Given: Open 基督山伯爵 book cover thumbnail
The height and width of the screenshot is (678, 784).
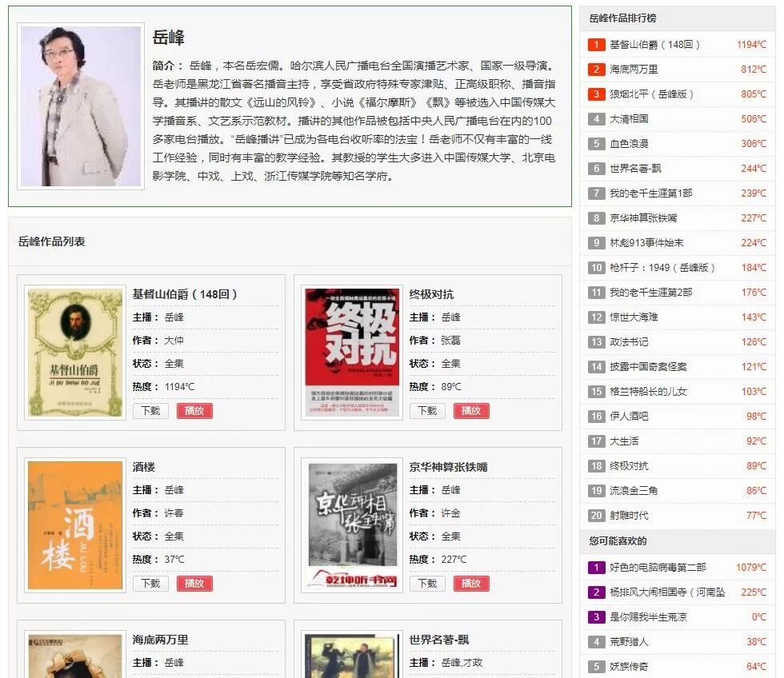Looking at the screenshot, I should pyautogui.click(x=75, y=353).
